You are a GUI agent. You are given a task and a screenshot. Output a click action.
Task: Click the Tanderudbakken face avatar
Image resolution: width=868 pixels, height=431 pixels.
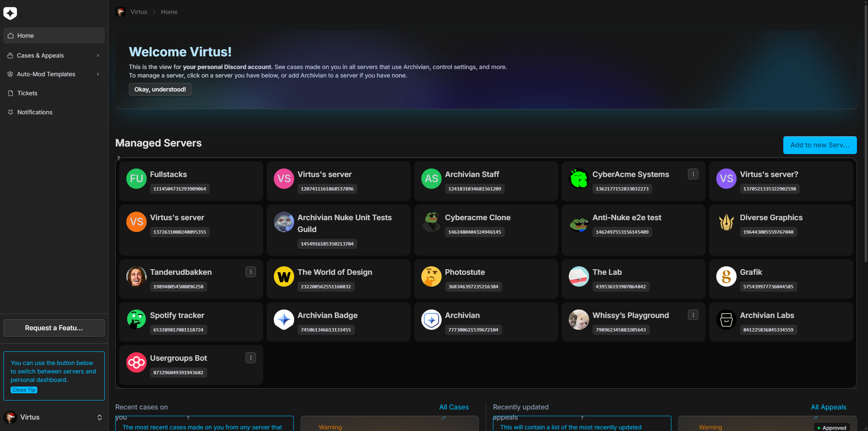point(136,276)
